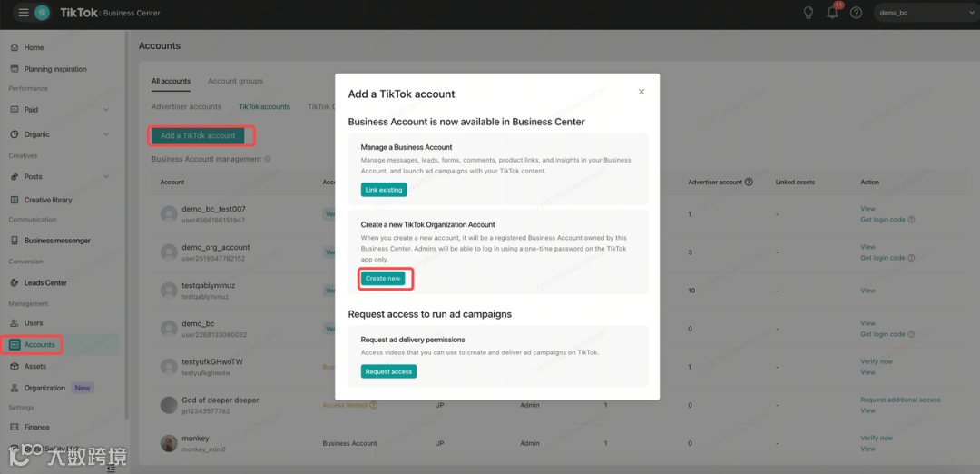This screenshot has width=980, height=474.
Task: Click the monkey account avatar
Action: point(169,443)
